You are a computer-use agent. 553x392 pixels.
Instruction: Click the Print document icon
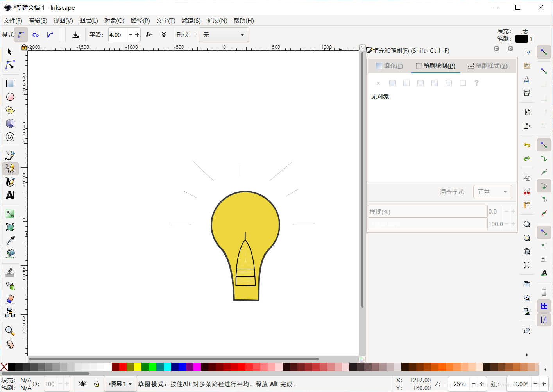click(527, 93)
